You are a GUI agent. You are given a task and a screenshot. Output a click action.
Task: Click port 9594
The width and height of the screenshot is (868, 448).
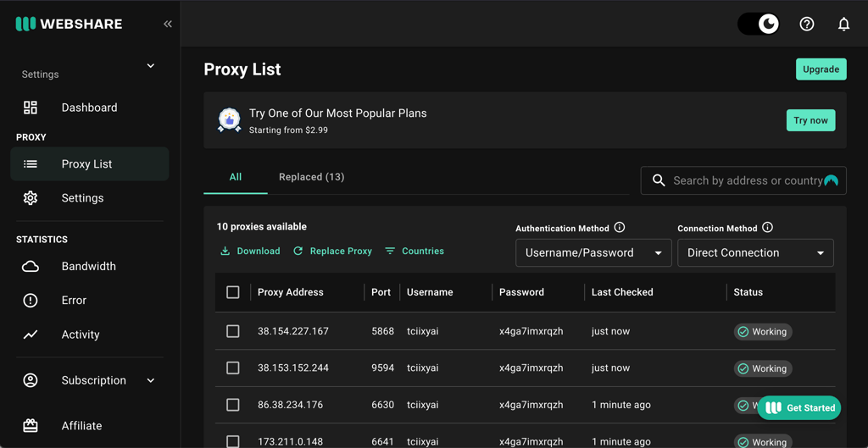[x=383, y=368]
